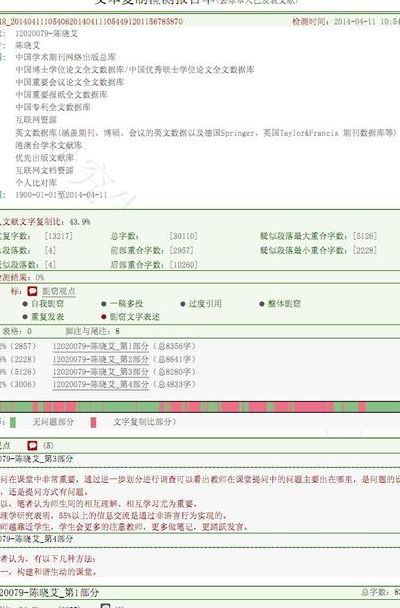Select the 过度引用 indicator

pos(201,304)
